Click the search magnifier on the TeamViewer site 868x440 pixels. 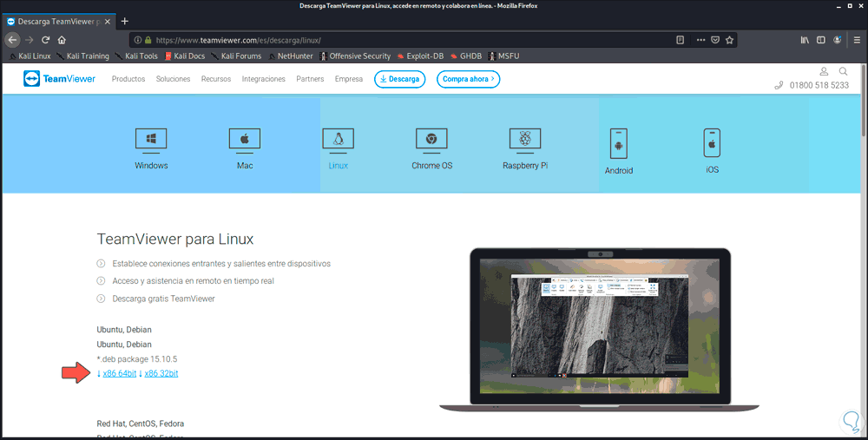[843, 71]
